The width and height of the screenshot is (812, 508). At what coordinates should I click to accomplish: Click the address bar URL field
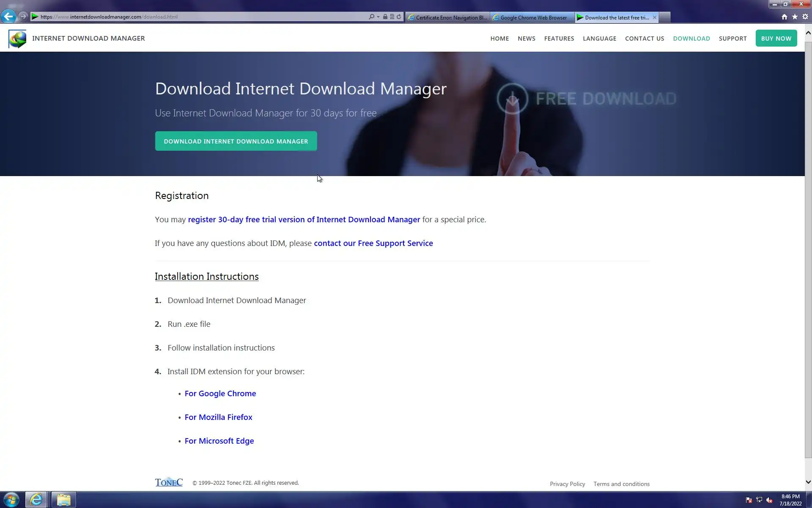(203, 17)
